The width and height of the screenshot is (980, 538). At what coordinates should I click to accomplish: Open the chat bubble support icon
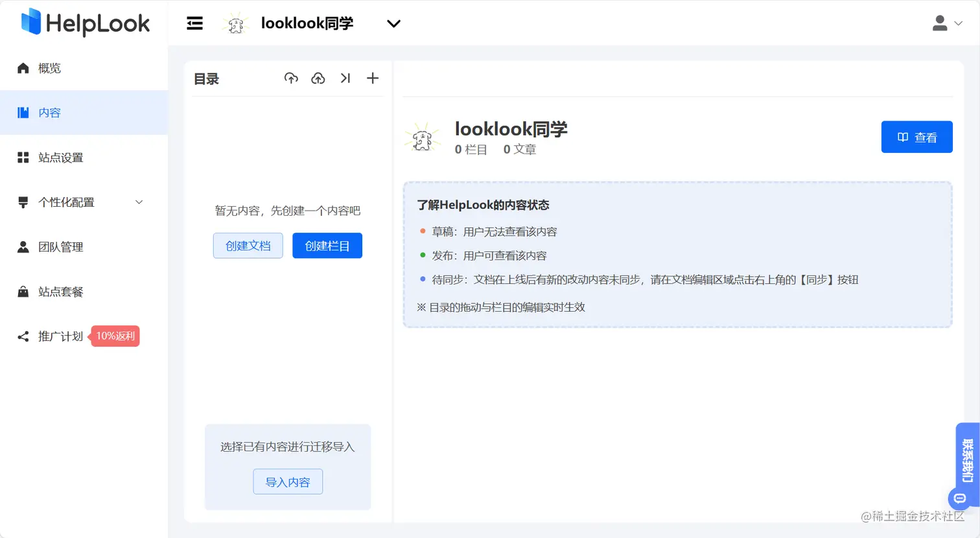pyautogui.click(x=960, y=498)
